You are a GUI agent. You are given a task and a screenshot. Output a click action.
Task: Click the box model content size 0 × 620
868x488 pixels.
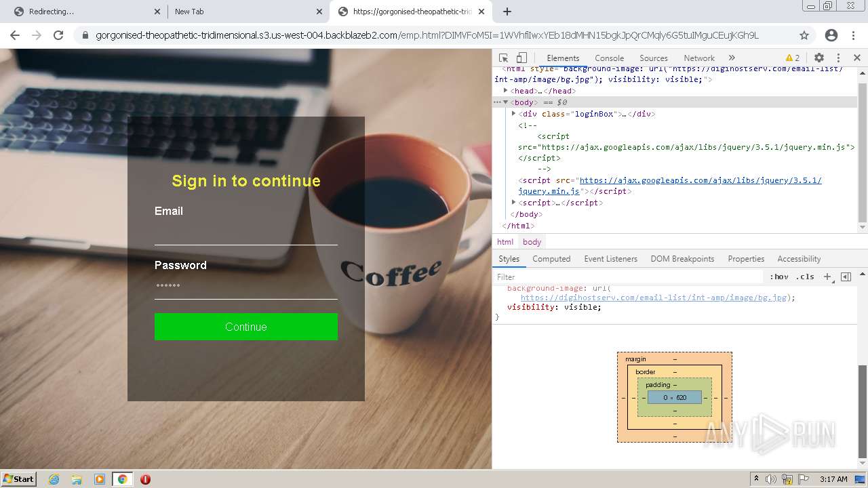click(675, 397)
